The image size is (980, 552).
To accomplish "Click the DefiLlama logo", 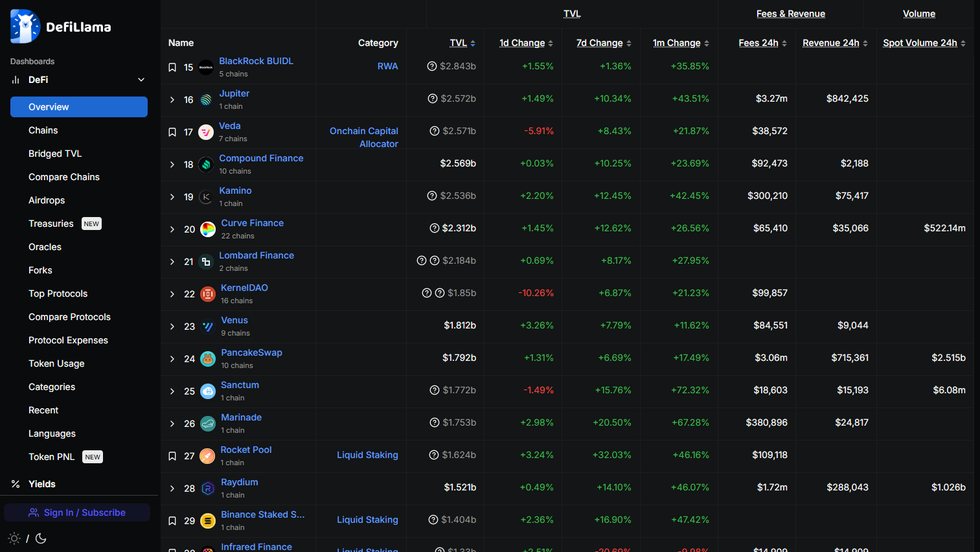I will pos(61,27).
